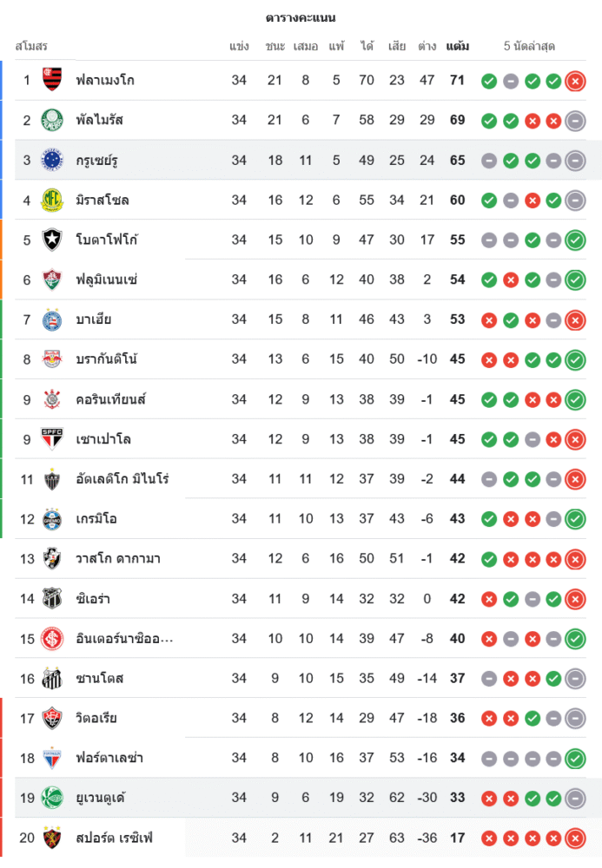Image resolution: width=602 pixels, height=868 pixels.
Task: Click the Internacional red crest icon
Action: 52,639
